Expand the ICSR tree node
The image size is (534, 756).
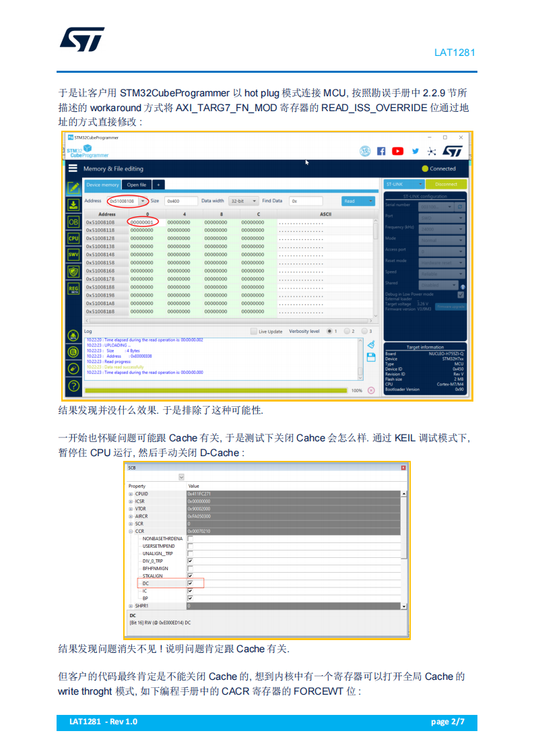(131, 501)
